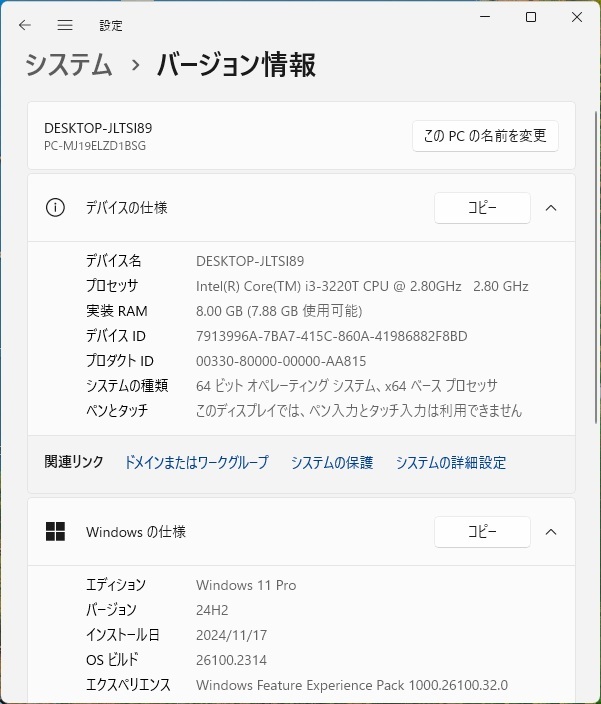Viewport: 601px width, 704px height.
Task: Click the 設定 window title
Action: click(110, 26)
